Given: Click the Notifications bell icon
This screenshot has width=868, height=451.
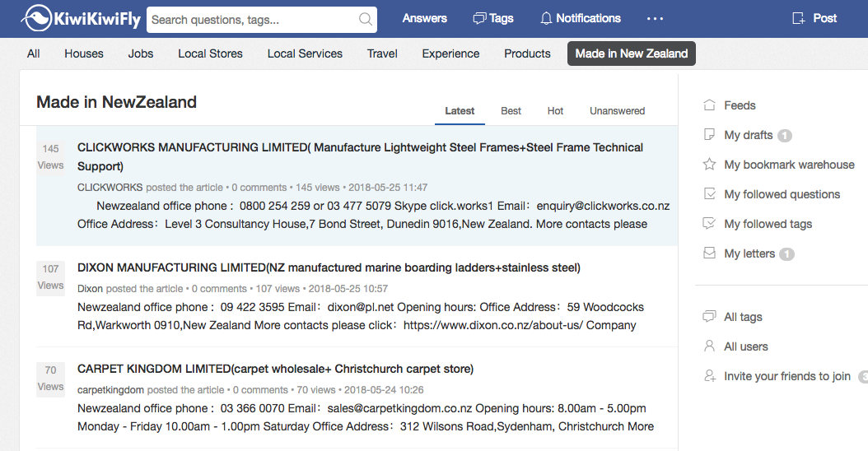Looking at the screenshot, I should (546, 19).
